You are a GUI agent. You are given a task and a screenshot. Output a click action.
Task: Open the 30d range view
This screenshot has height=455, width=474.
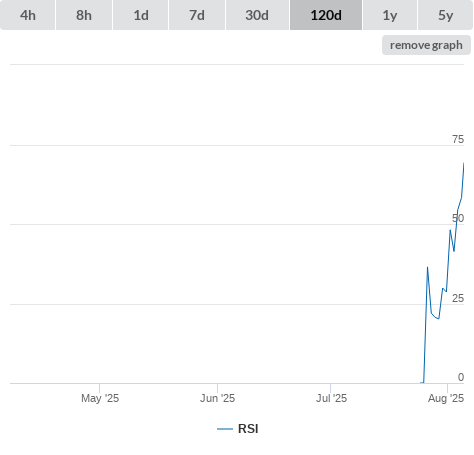[x=257, y=15]
